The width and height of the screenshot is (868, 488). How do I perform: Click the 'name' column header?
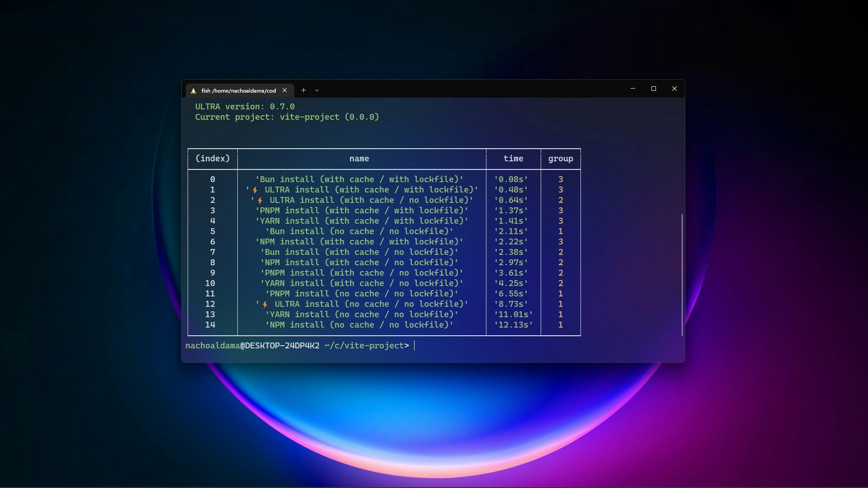pyautogui.click(x=359, y=159)
